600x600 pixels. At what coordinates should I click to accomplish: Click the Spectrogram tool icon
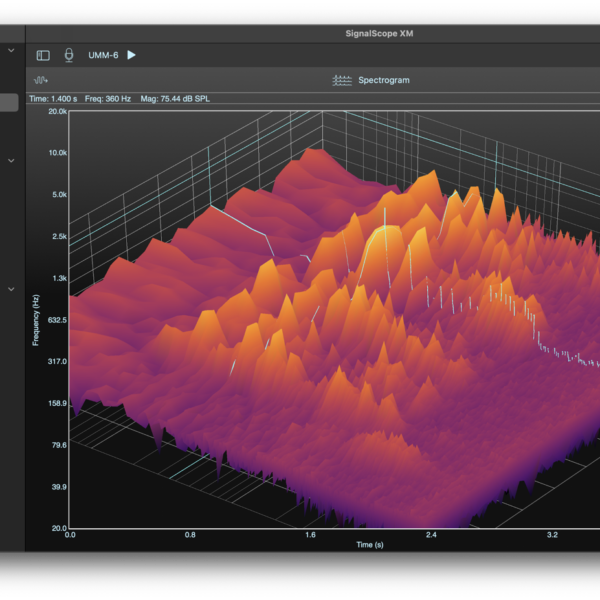pos(342,80)
